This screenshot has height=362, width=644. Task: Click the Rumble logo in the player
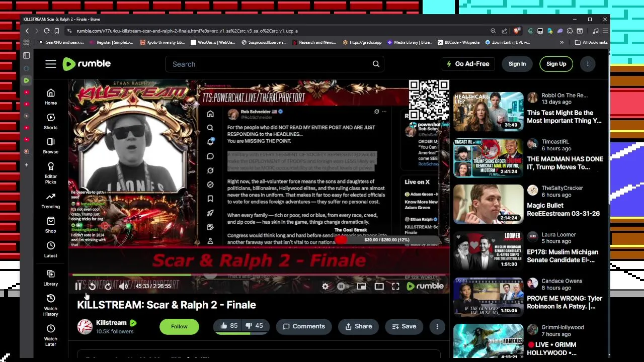[x=425, y=286]
